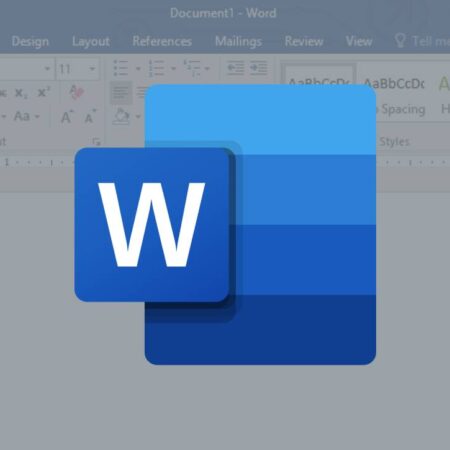Decrease the paragraph indent

pos(236,68)
